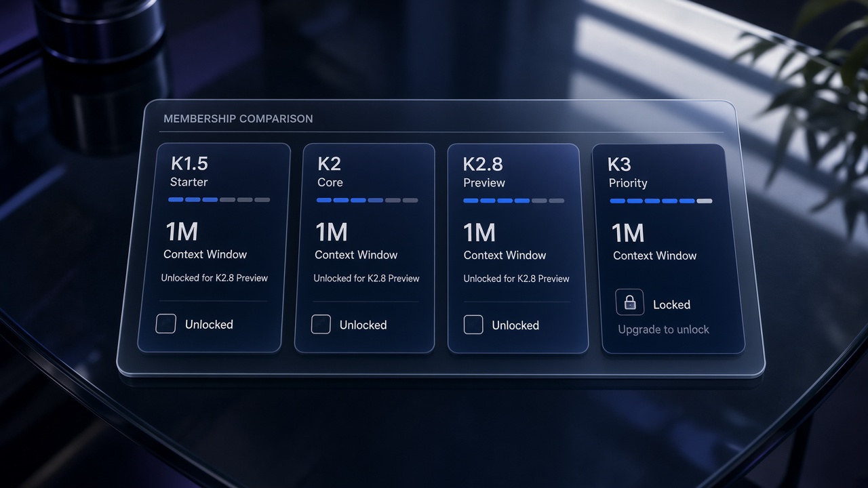Click the K1.5 Starter progress bar

pyautogui.click(x=219, y=200)
